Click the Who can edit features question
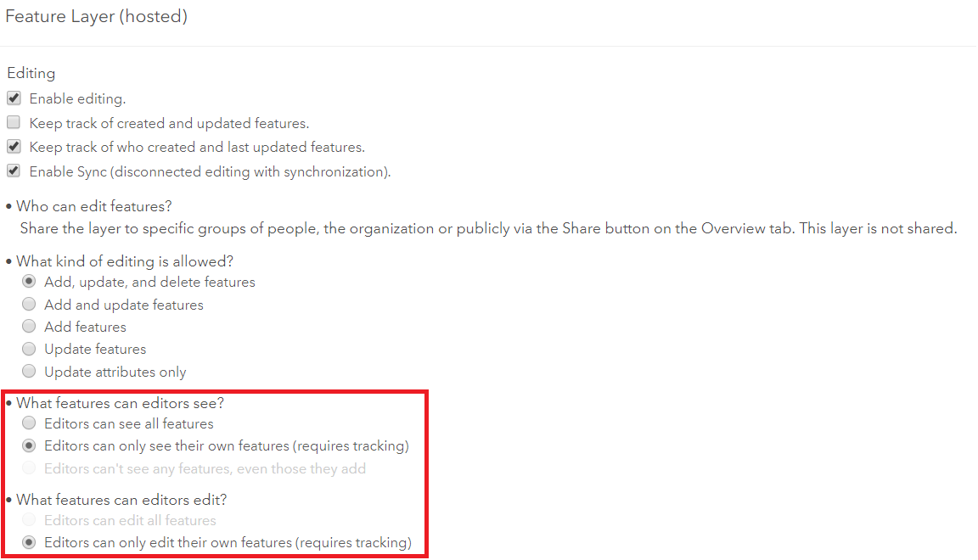 tap(93, 206)
